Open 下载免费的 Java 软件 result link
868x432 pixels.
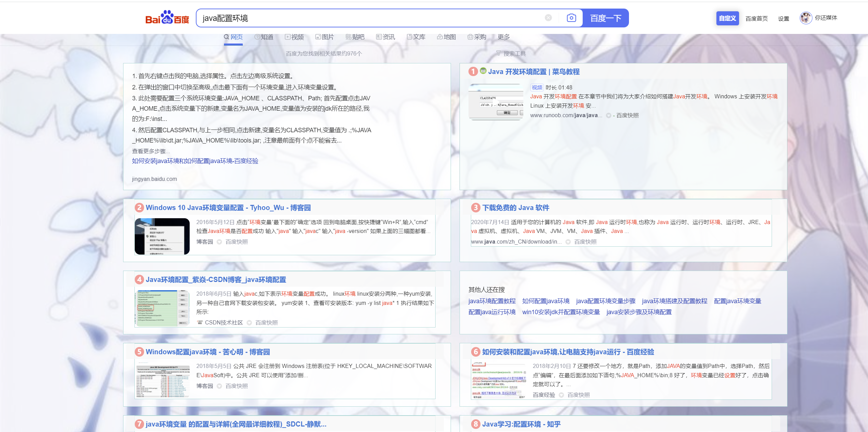click(x=515, y=208)
